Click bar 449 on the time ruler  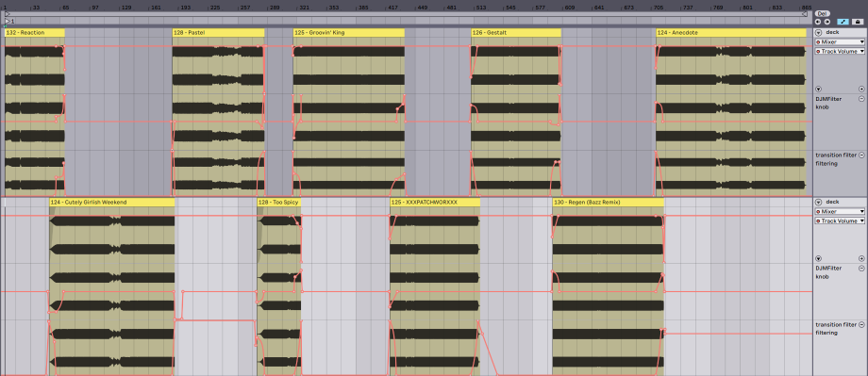(422, 8)
